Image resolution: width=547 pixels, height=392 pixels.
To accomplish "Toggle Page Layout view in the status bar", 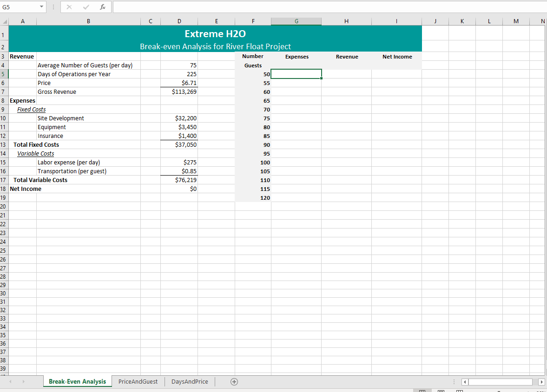I will (441, 391).
